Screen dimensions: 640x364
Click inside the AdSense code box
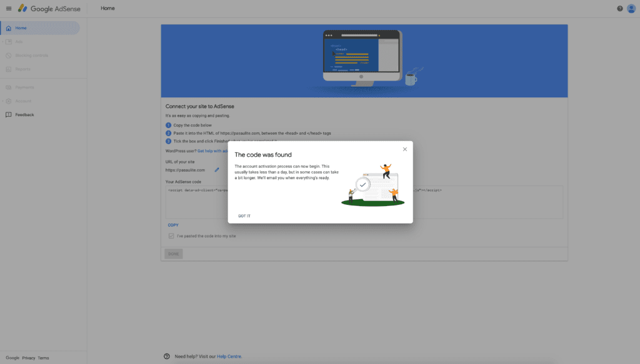pyautogui.click(x=364, y=202)
